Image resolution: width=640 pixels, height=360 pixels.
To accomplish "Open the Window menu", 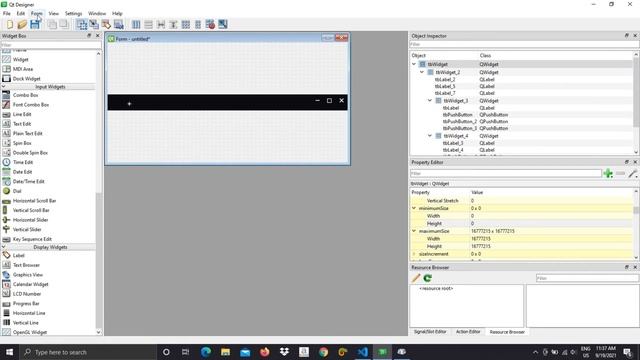I will point(97,13).
